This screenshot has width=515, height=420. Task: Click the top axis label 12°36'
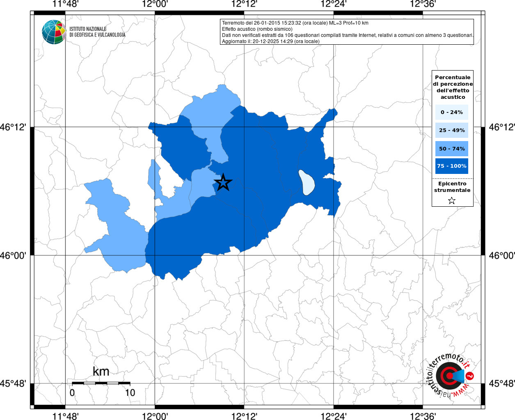pyautogui.click(x=423, y=5)
